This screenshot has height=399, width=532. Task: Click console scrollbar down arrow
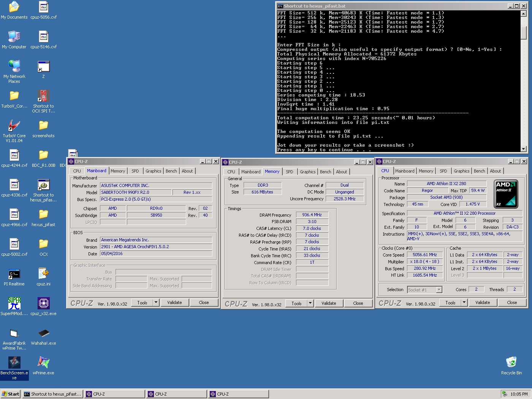coord(524,149)
